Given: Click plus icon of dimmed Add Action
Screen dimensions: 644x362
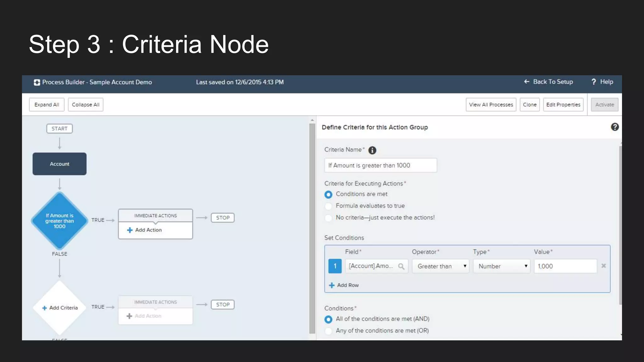Looking at the screenshot, I should [129, 316].
